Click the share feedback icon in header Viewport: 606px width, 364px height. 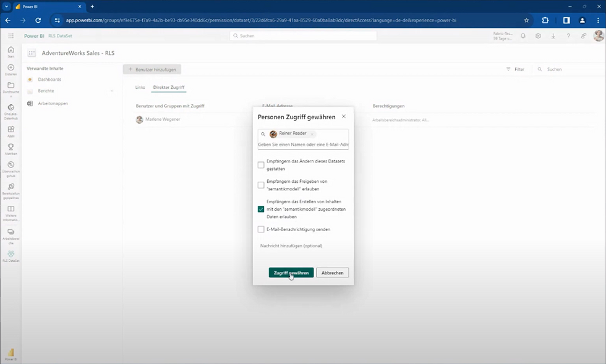click(x=584, y=36)
